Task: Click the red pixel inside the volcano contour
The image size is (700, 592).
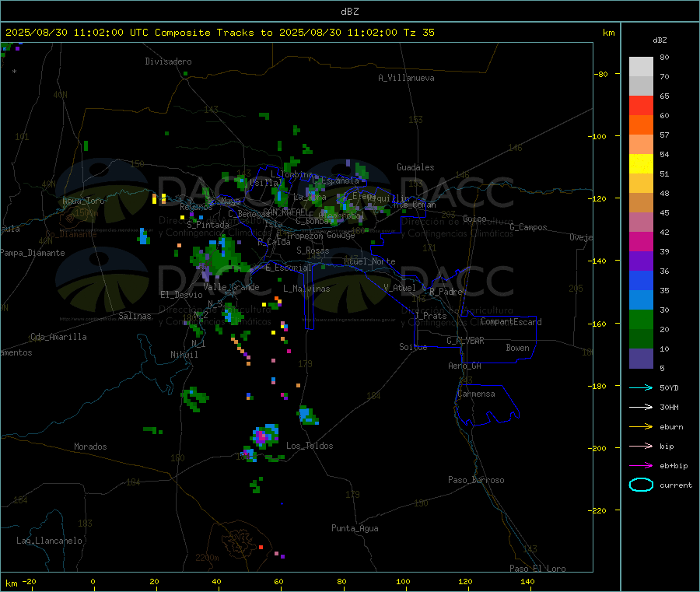Action: point(261,547)
